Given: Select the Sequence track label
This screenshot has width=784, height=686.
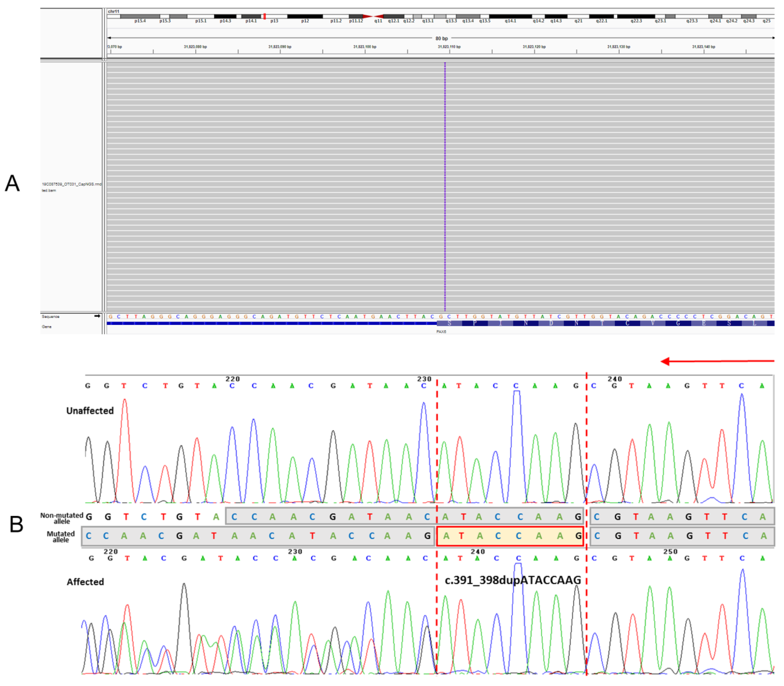Looking at the screenshot, I should point(51,317).
